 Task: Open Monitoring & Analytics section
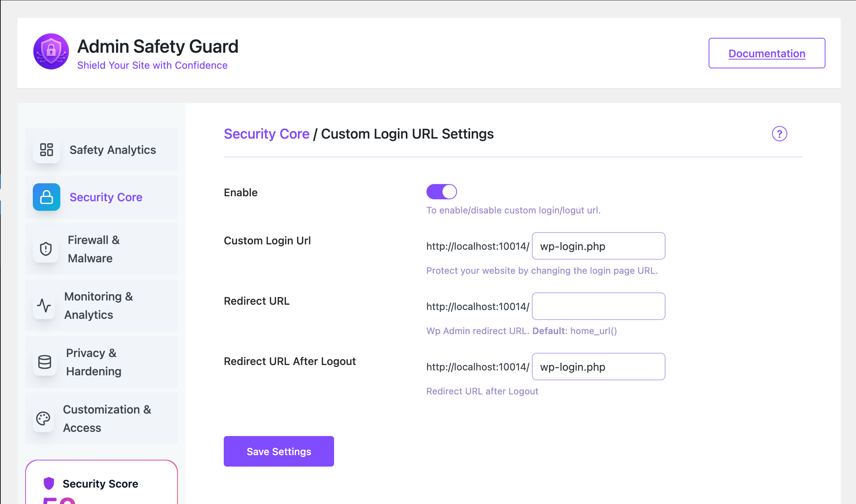coord(99,305)
